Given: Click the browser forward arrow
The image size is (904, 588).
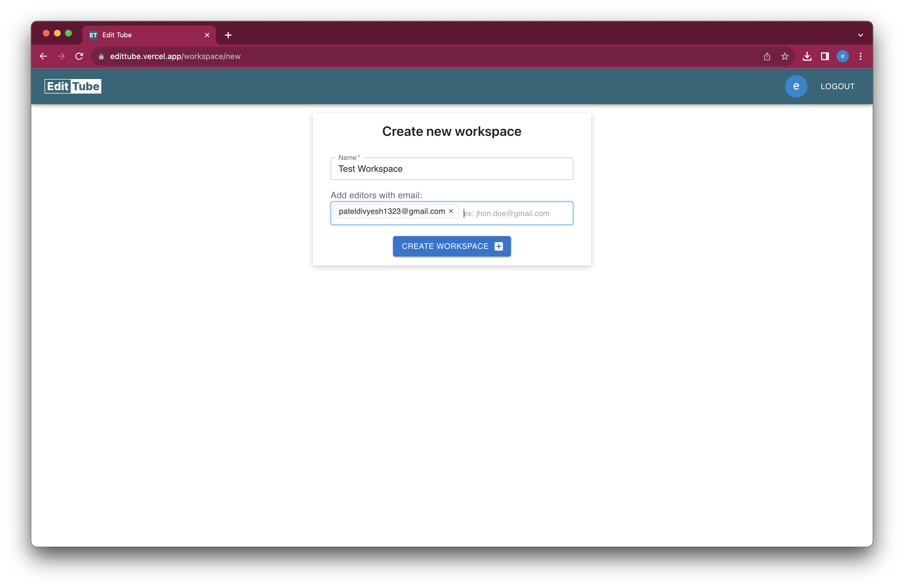Looking at the screenshot, I should coord(61,56).
